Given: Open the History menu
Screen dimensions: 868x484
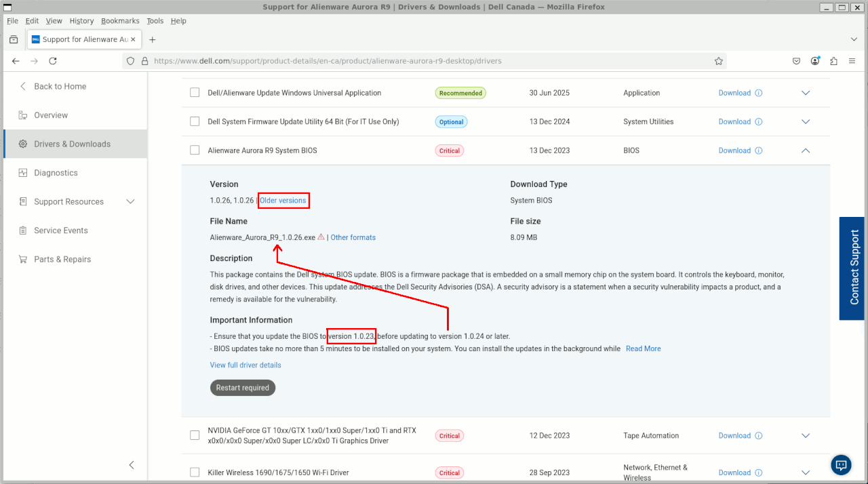Looking at the screenshot, I should [81, 21].
